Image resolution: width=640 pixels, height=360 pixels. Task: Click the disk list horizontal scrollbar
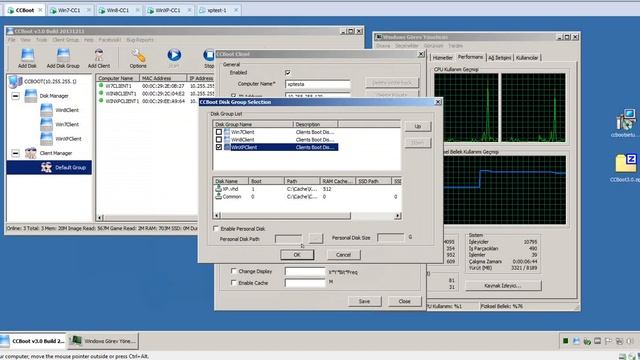[x=285, y=216]
